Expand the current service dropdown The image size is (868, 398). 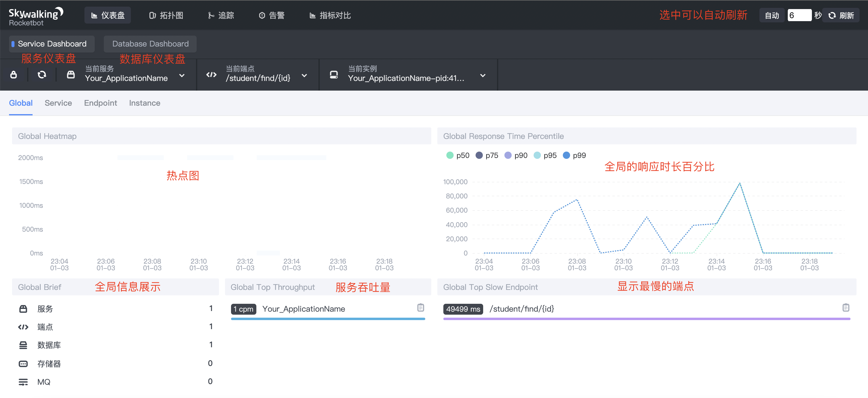coord(182,75)
